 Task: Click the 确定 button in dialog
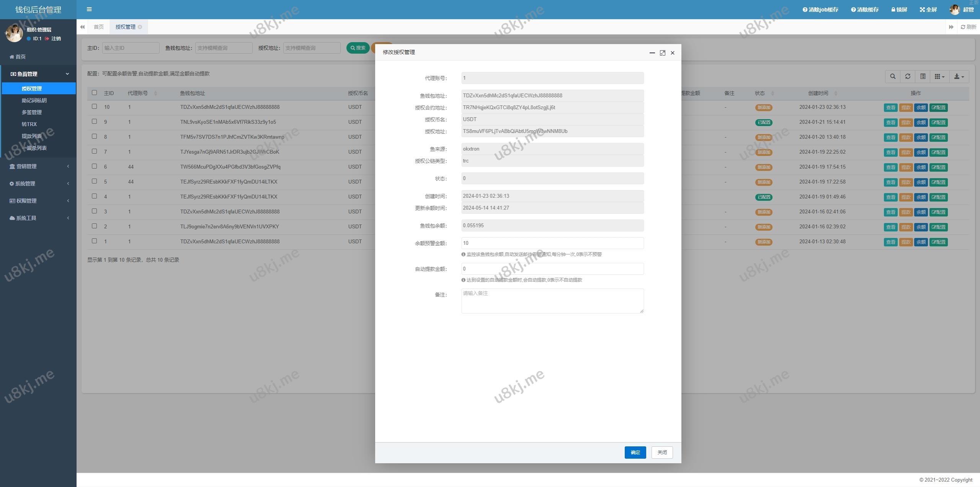635,452
